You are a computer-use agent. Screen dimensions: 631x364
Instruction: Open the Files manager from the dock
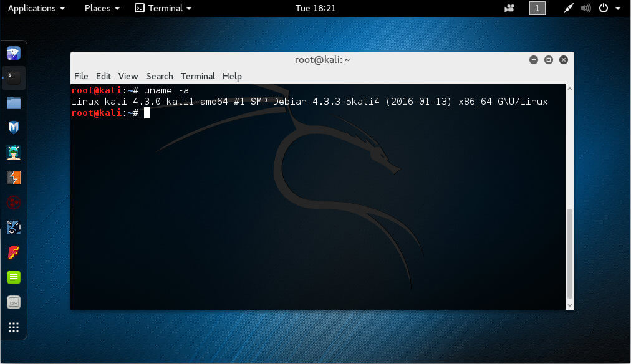pyautogui.click(x=14, y=102)
